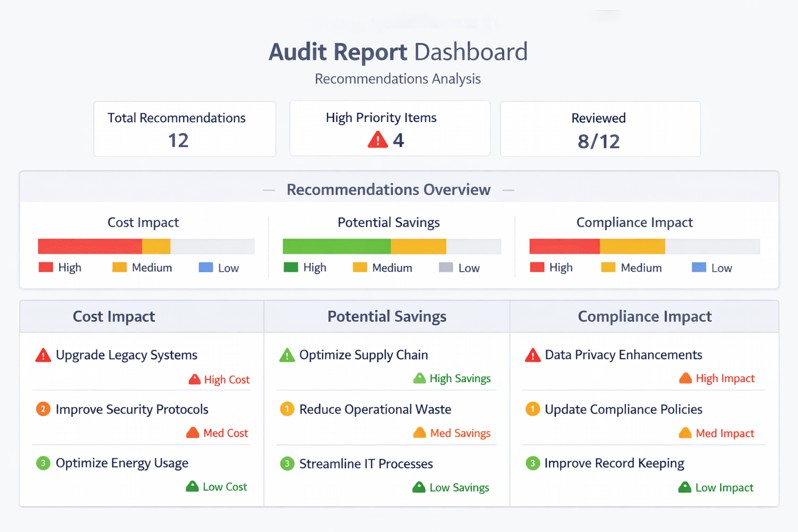Open the Total Recommendations summary card
Screen dimensions: 798x532
(184, 129)
